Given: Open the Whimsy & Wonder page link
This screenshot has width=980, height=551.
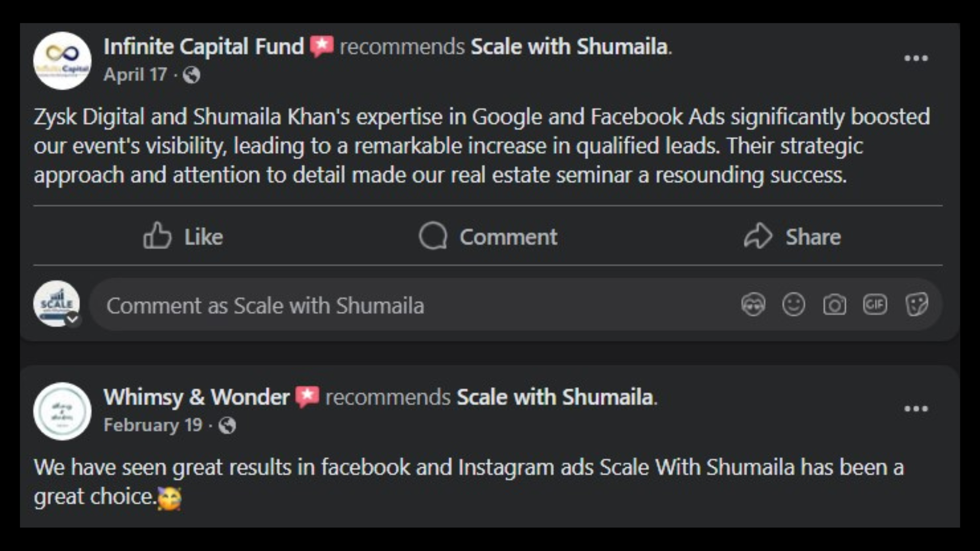Looking at the screenshot, I should 197,397.
